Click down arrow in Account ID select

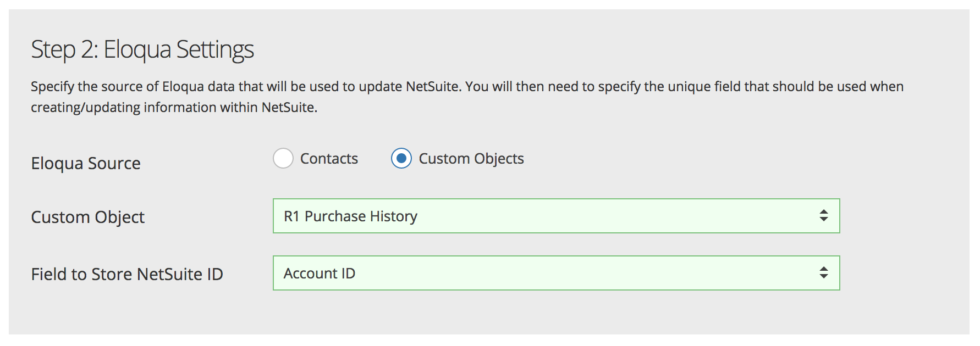tap(823, 277)
